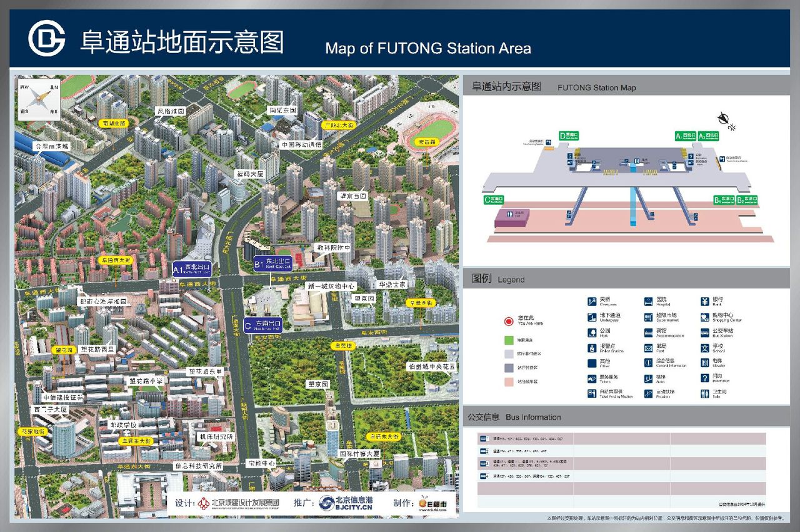
Task: Select the Bank (¥) legend icon
Action: (x=704, y=301)
